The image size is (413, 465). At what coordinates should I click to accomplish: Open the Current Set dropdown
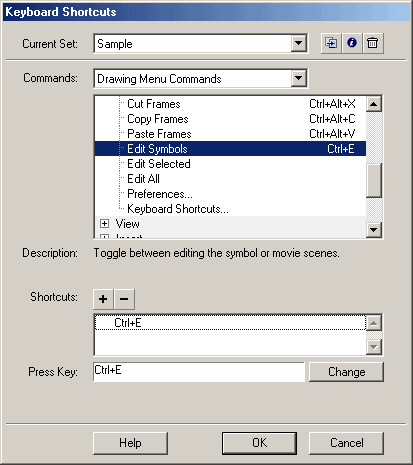tap(298, 43)
